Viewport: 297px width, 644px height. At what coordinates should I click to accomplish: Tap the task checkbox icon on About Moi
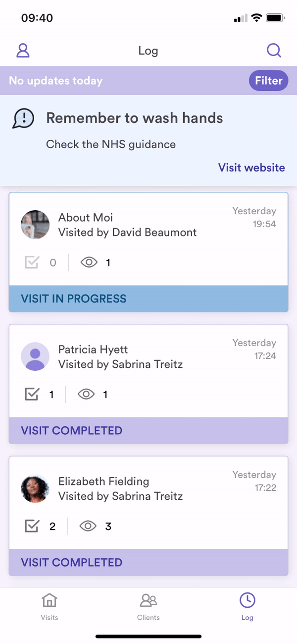coord(32,262)
